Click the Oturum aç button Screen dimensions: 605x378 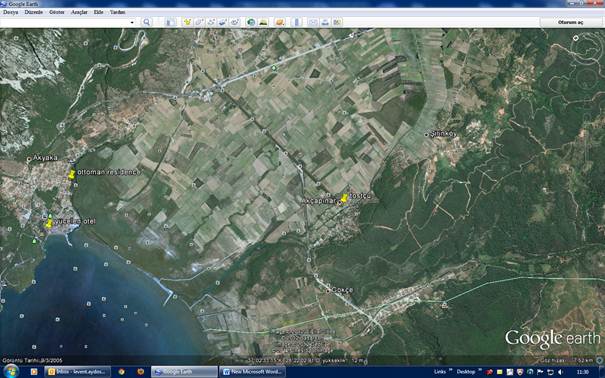570,22
